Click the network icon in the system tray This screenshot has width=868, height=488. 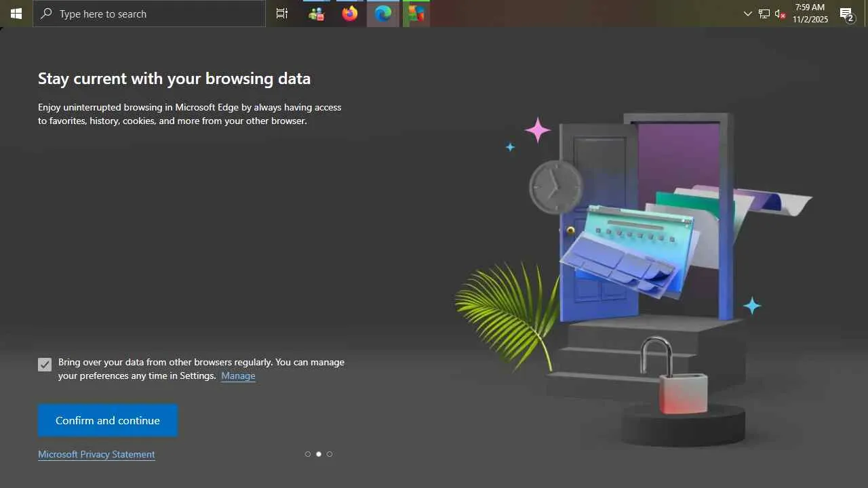coord(764,14)
